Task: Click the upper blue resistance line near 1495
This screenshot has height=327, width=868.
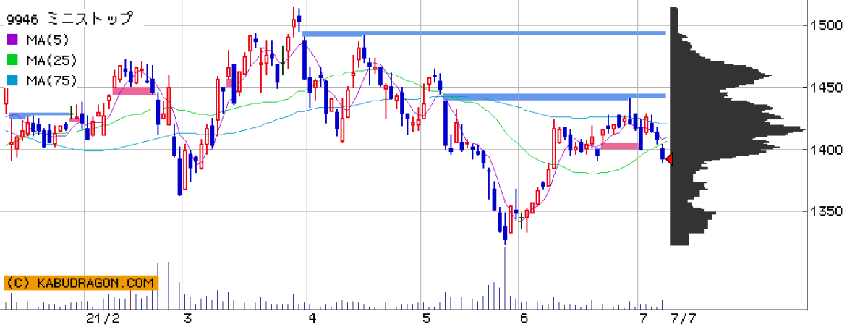Action: pyautogui.click(x=484, y=33)
